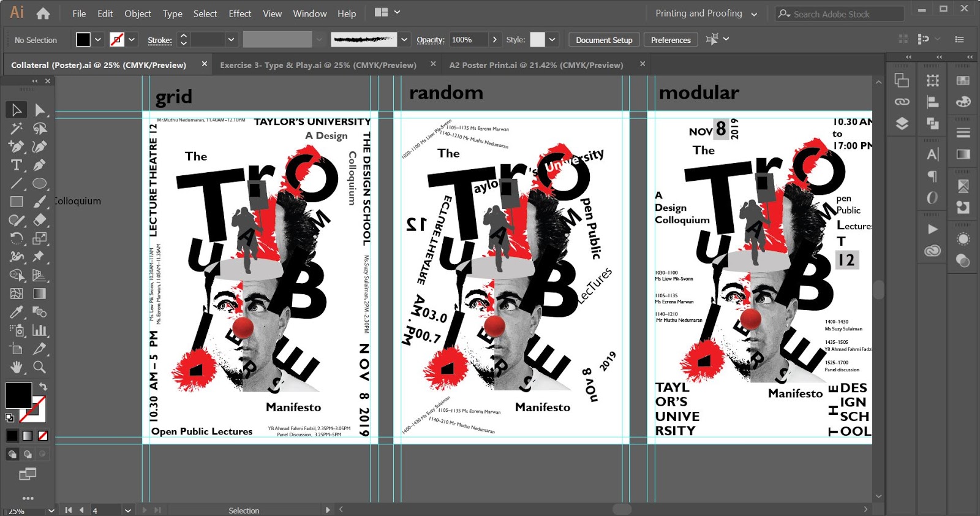980x516 pixels.
Task: Open the Layers panel icon
Action: tap(902, 124)
